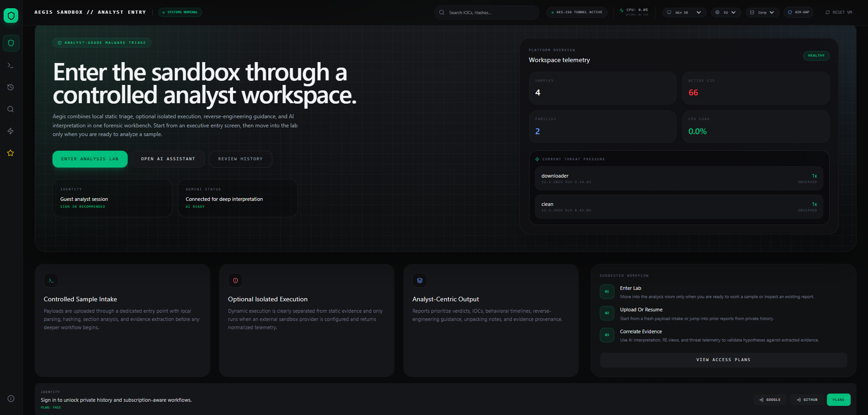Click the Optional Isolated Execution heading
The width and height of the screenshot is (868, 415).
click(268, 299)
